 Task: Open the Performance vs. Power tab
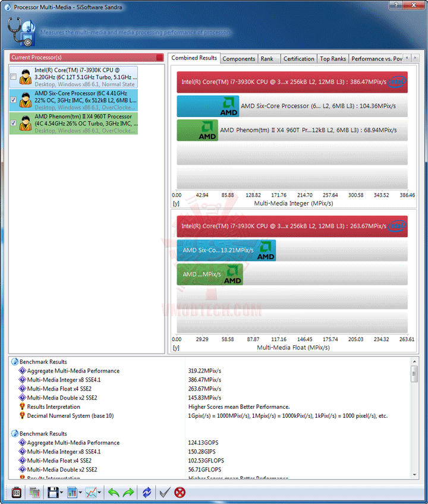click(376, 59)
